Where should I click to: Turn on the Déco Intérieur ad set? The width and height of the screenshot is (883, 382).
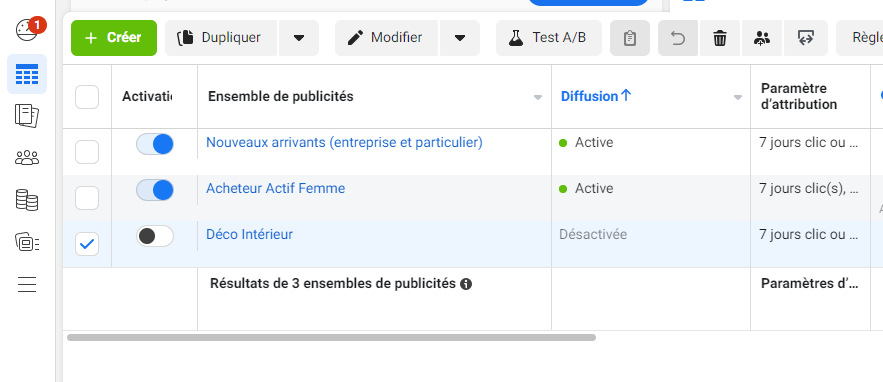155,236
